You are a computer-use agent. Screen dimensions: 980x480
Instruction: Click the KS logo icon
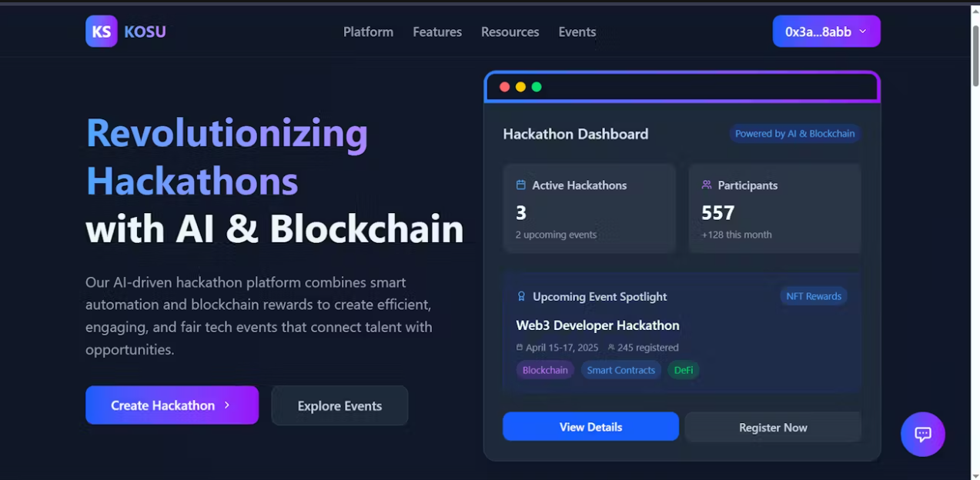point(102,32)
